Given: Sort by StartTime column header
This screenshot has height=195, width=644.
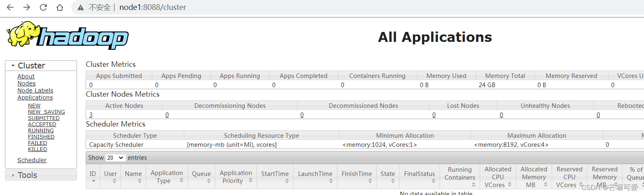Looking at the screenshot, I should [275, 173].
